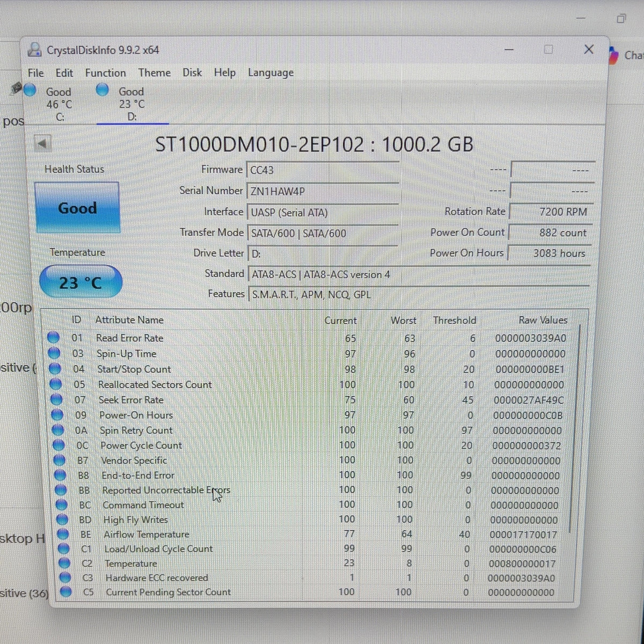Select the Hardware ECC recovered attribute name
The width and height of the screenshot is (644, 644).
[157, 578]
